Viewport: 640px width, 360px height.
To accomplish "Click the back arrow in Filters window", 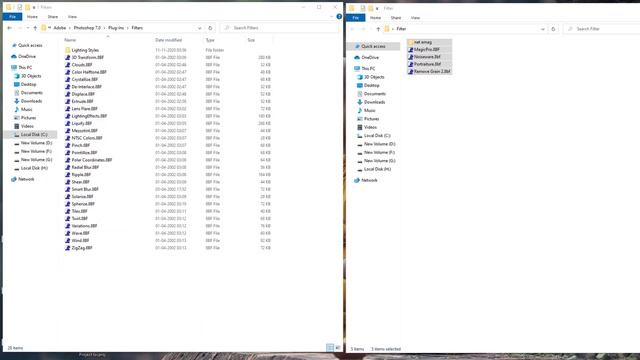I will tap(9, 28).
